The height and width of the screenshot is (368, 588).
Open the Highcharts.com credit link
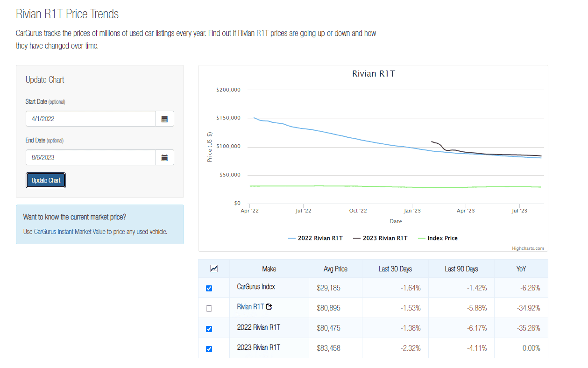tap(528, 248)
